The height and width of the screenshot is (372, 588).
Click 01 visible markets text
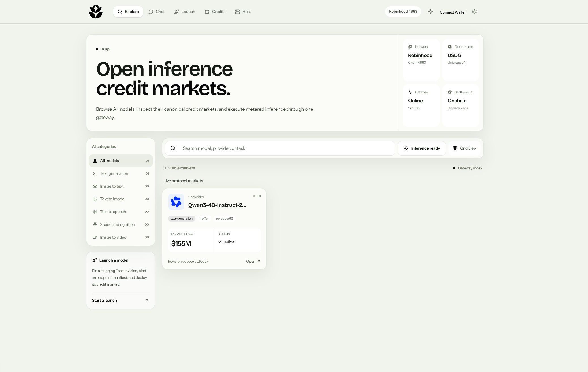179,168
